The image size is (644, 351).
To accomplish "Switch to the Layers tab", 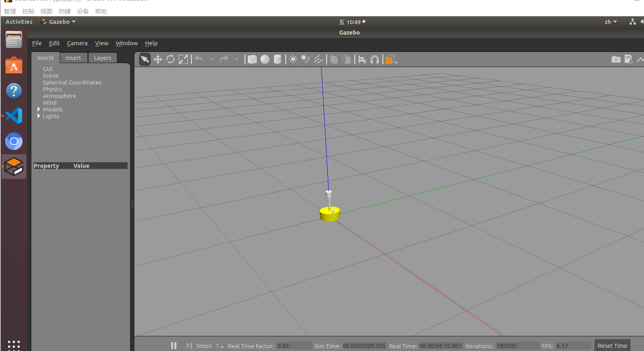I will (103, 58).
